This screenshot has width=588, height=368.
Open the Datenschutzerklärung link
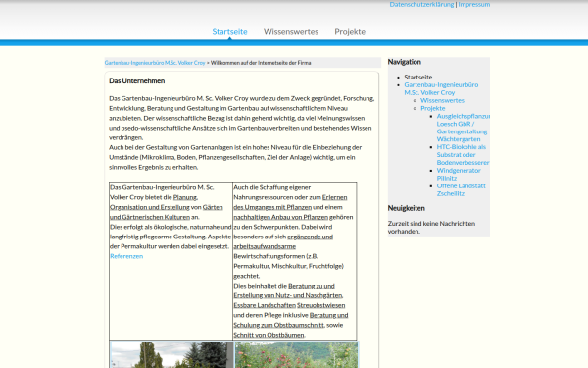point(421,5)
